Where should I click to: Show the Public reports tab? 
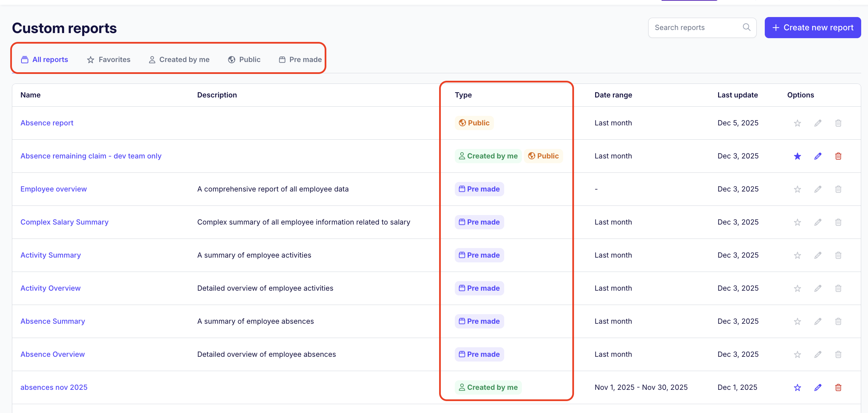[244, 60]
